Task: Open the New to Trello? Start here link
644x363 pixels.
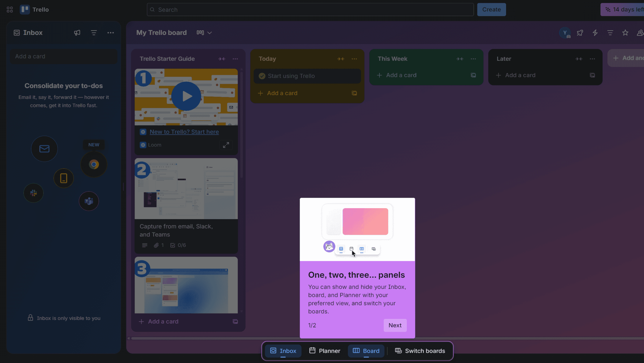Action: coord(184,132)
